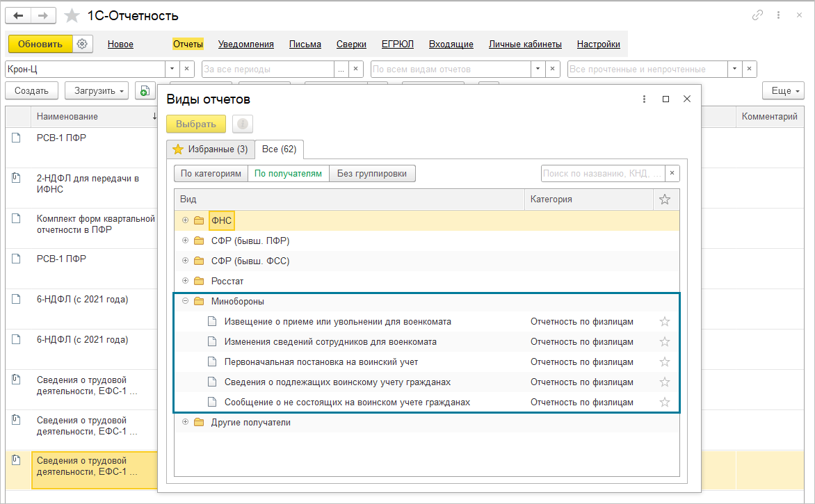815x504 pixels.
Task: Star Извещение о приеме или увольнении report
Action: (x=664, y=322)
